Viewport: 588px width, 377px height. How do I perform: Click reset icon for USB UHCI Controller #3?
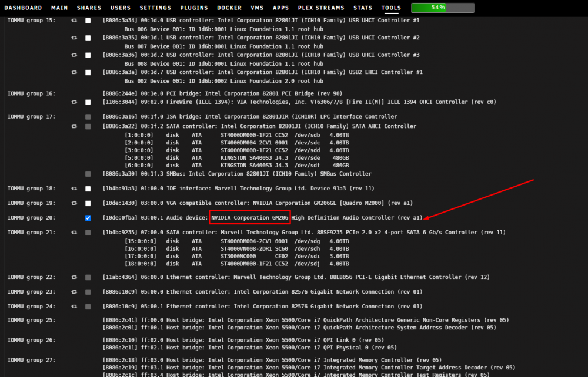coord(74,55)
